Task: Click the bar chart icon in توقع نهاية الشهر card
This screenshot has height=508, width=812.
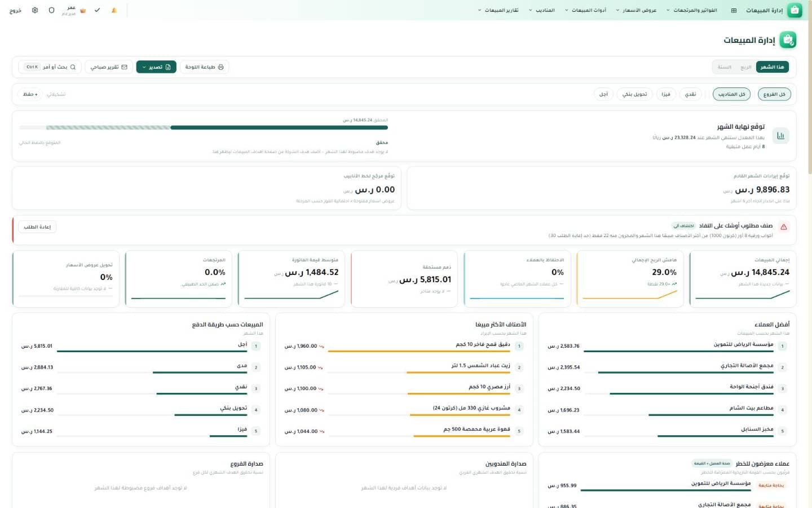Action: pos(780,135)
